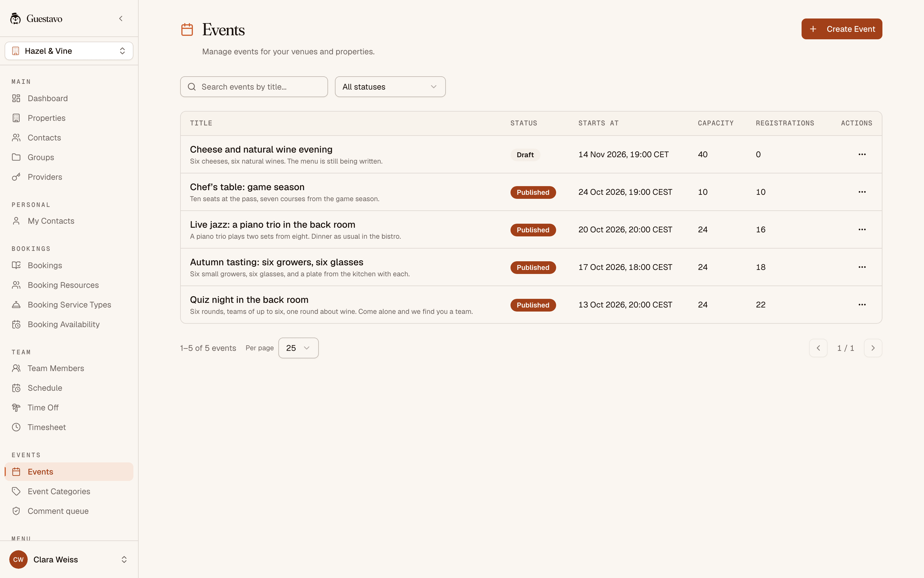Click the Properties building icon
Image resolution: width=924 pixels, height=578 pixels.
click(16, 118)
